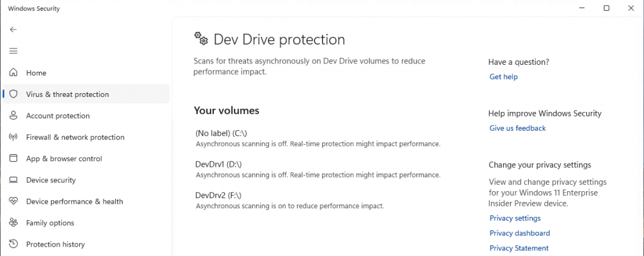Image resolution: width=644 pixels, height=256 pixels.
Task: Click the Firewall & network protection antenna icon
Action: [x=13, y=137]
